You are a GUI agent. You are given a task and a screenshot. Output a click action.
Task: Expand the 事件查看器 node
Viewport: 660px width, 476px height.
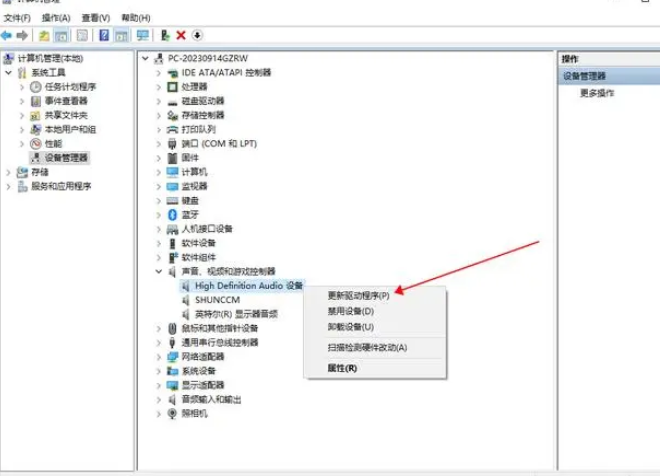tap(22, 101)
